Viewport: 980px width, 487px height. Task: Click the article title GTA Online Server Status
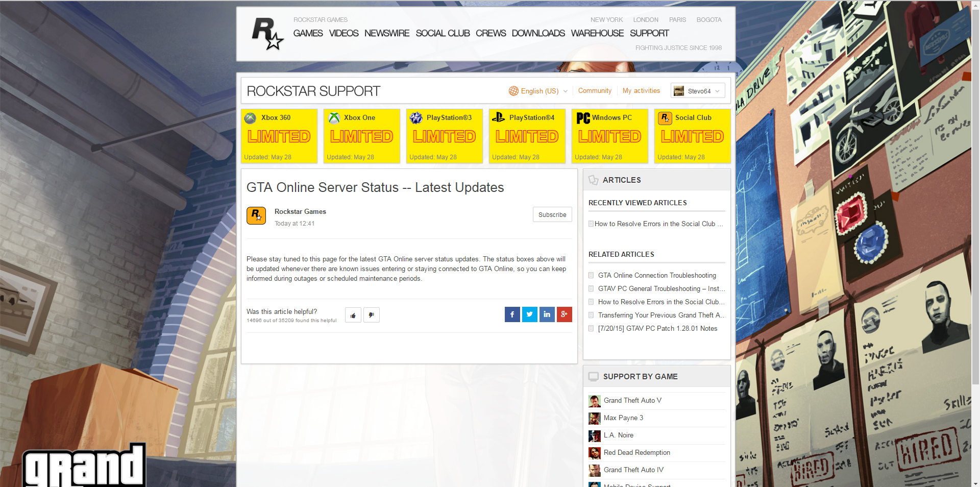point(375,188)
